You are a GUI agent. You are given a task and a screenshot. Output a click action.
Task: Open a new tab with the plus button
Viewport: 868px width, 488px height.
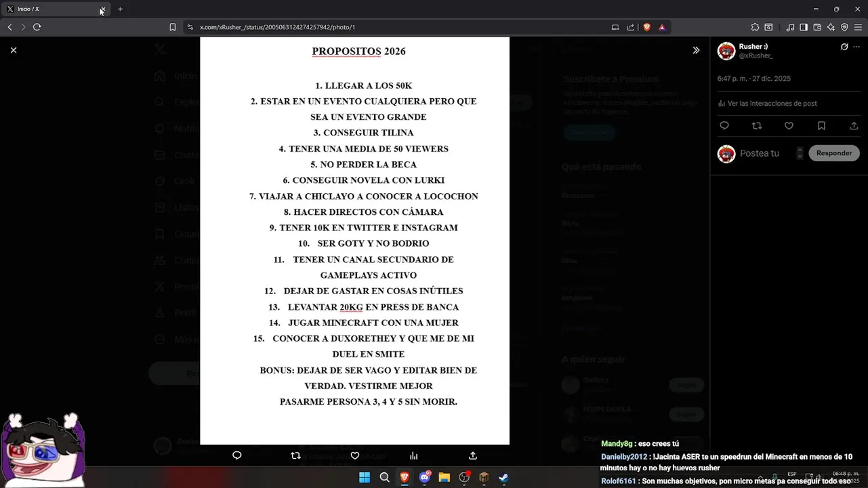click(x=120, y=9)
